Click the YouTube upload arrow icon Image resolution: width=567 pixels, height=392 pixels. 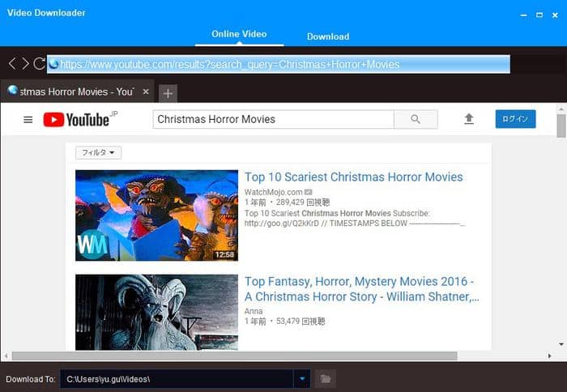[x=469, y=118]
